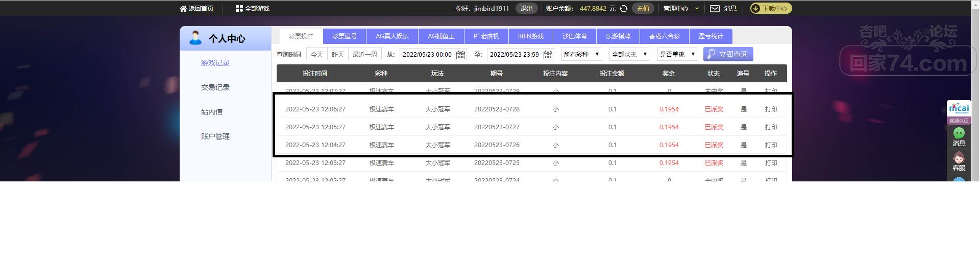Click the home icon beside 返回首页
Viewport: 980px width, 280px height.
click(183, 9)
